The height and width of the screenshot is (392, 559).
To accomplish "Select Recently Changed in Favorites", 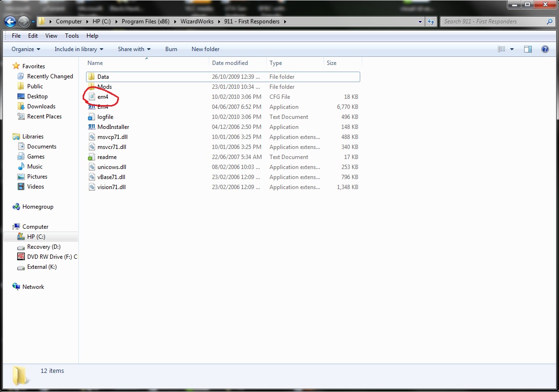I will coord(50,76).
